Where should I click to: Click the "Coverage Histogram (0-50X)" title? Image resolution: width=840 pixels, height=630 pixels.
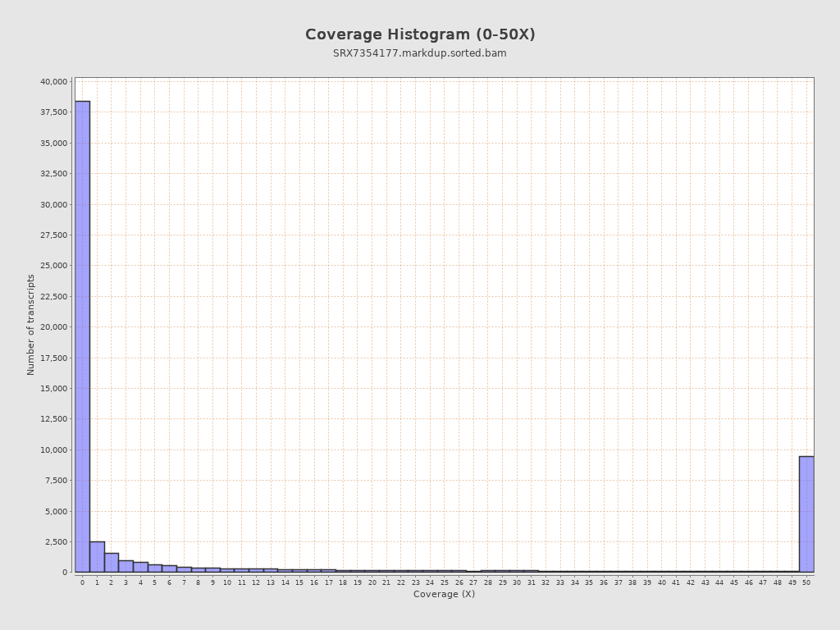420,34
